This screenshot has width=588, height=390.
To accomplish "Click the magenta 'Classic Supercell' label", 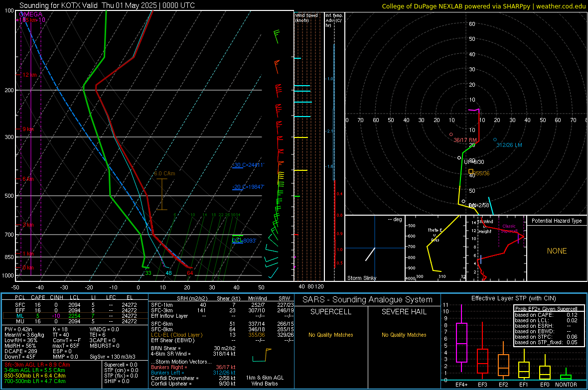I will [509, 229].
